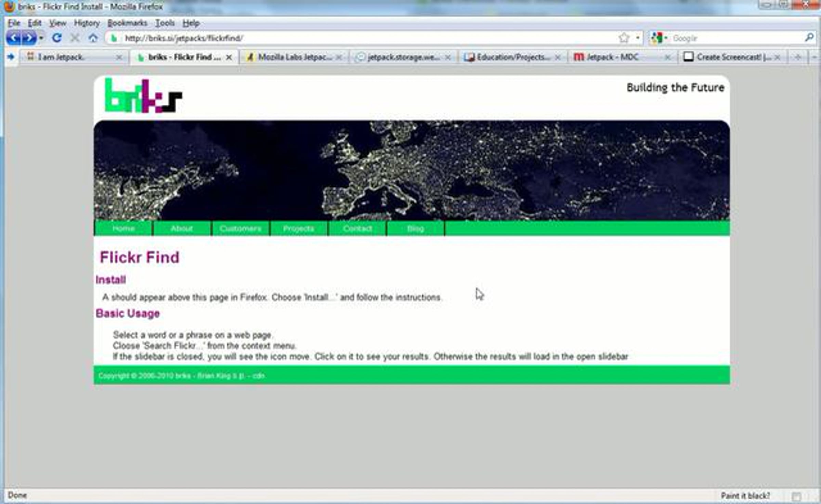The height and width of the screenshot is (504, 821).
Task: Open the About page link
Action: (x=182, y=228)
